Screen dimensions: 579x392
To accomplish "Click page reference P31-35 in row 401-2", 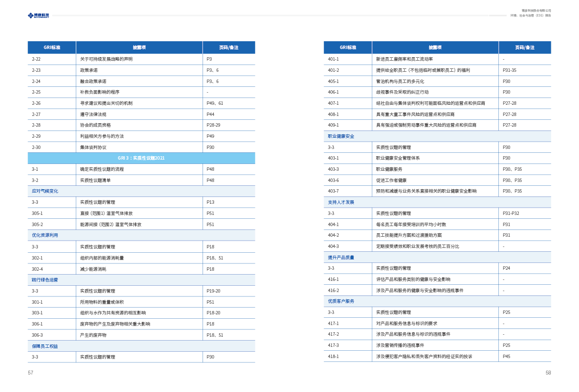I will click(x=510, y=70).
